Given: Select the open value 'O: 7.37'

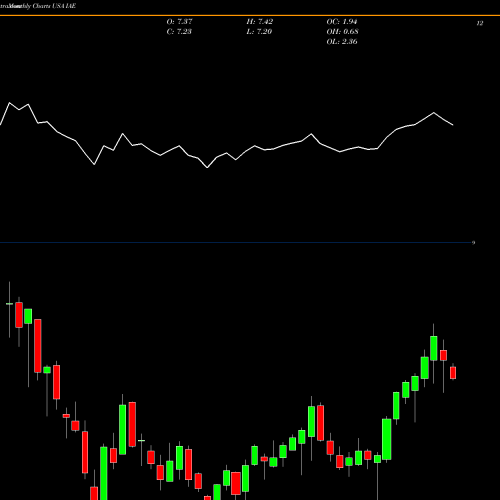Looking at the screenshot, I should (179, 22).
